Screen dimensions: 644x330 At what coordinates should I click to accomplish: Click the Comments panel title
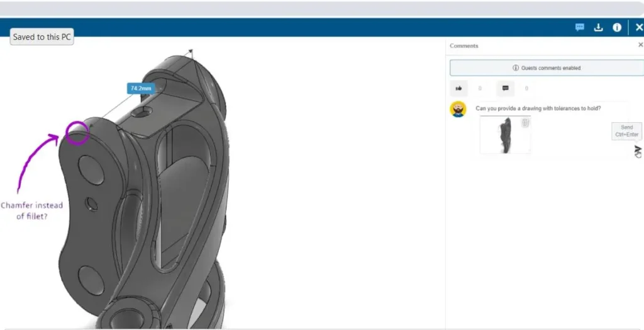pyautogui.click(x=464, y=46)
